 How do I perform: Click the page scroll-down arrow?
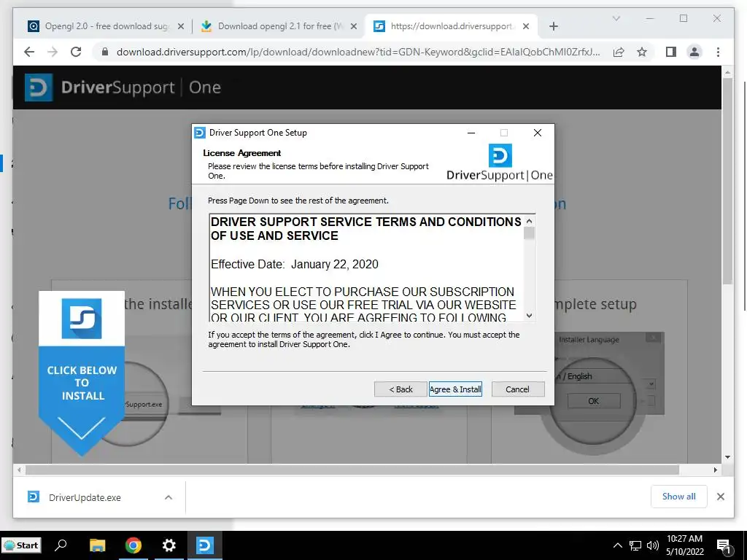[727, 457]
